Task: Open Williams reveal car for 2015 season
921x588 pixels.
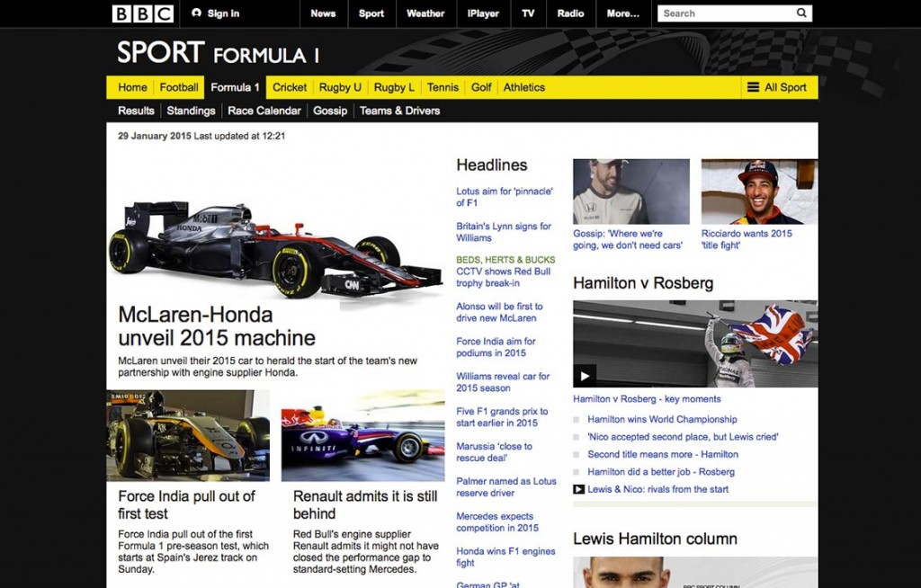Action: (x=503, y=382)
